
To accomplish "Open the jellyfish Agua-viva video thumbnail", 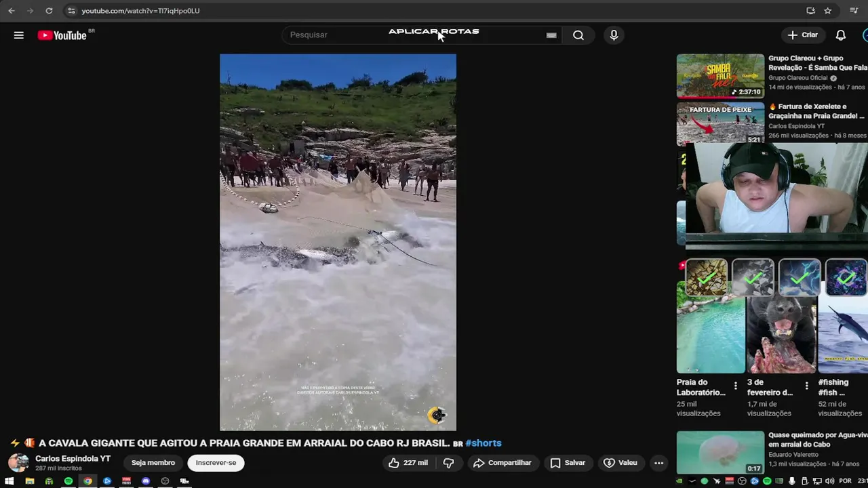I will tap(720, 453).
